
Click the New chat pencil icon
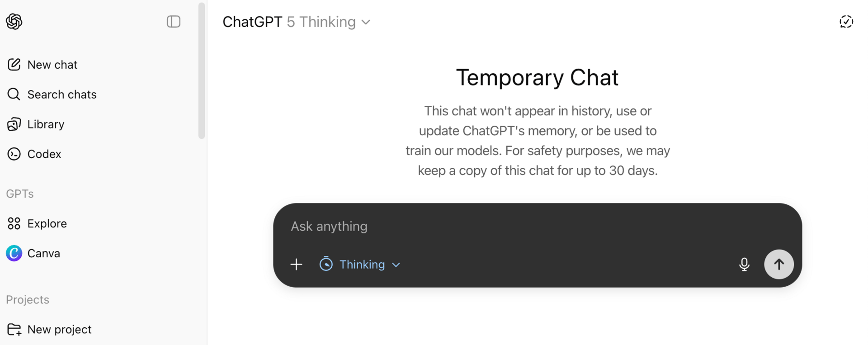14,65
